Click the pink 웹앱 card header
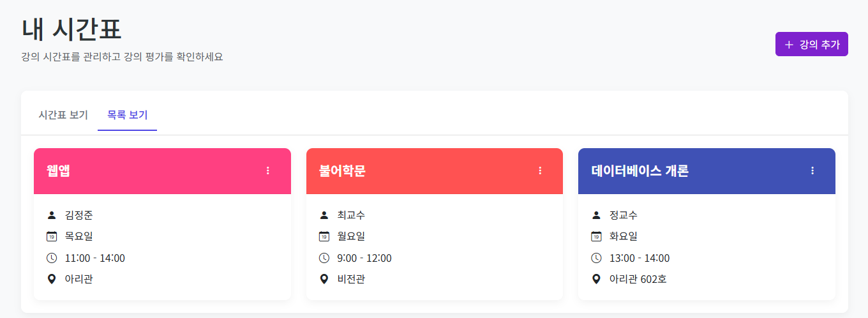This screenshot has height=318, width=868. [160, 170]
